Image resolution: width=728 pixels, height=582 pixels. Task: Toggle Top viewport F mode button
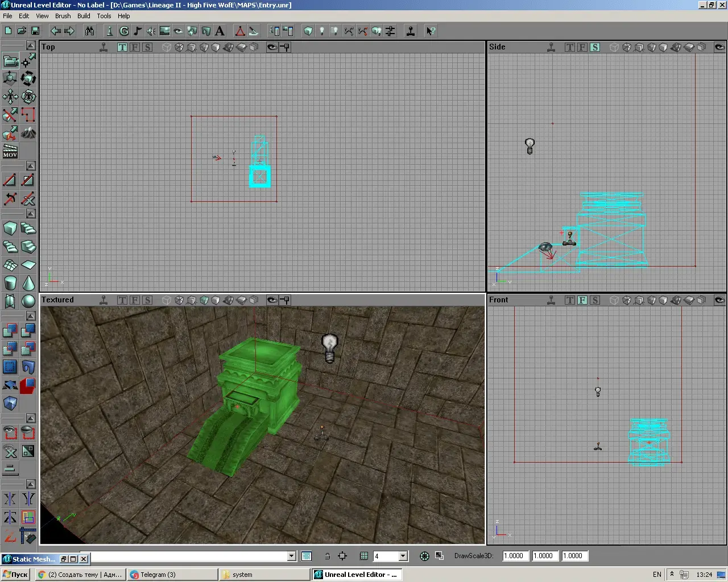click(135, 47)
